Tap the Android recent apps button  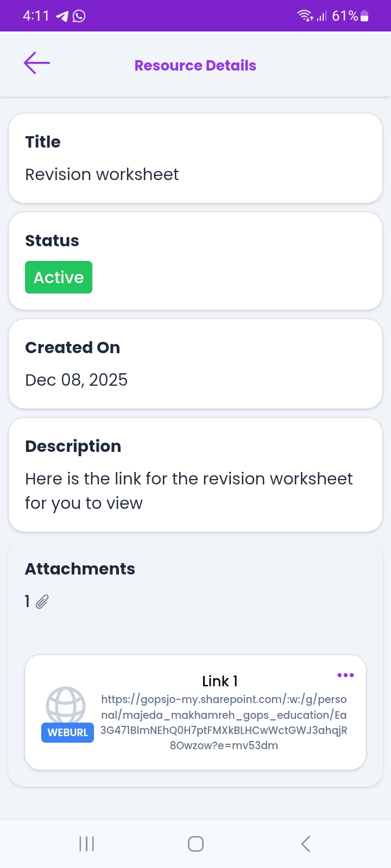click(x=86, y=844)
